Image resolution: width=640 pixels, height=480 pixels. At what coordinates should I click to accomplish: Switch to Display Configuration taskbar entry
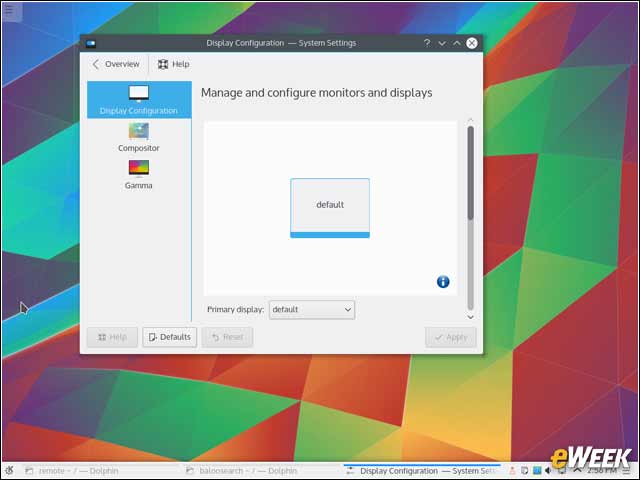422,471
